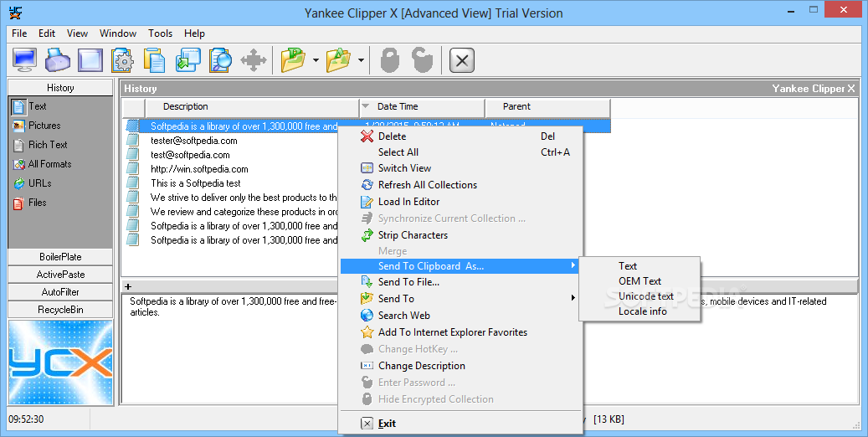Screen dimensions: 868x437
Task: Select URLs in the History sidebar
Action: tap(32, 183)
